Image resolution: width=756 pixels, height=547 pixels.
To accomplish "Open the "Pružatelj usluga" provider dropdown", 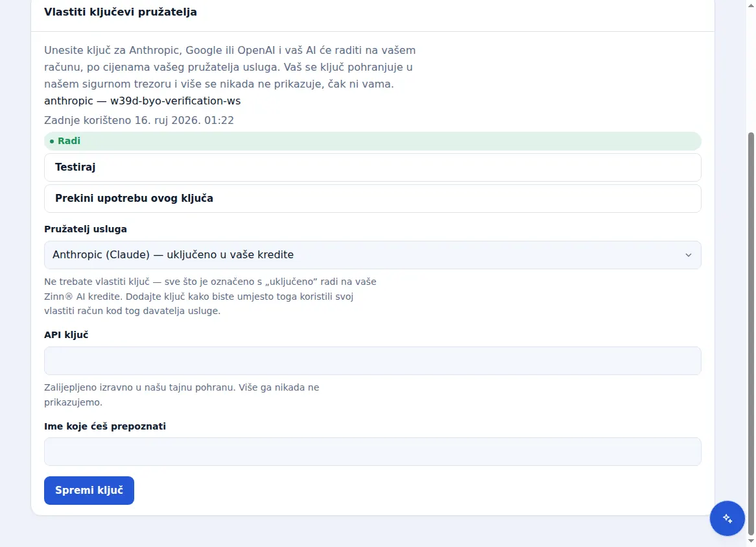I will [x=372, y=255].
